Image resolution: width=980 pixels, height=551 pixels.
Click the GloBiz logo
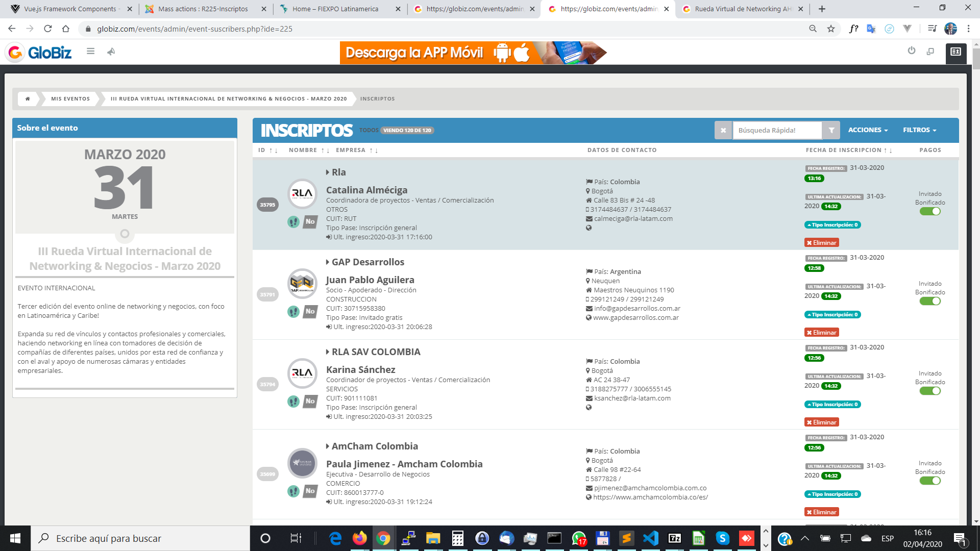pyautogui.click(x=39, y=52)
